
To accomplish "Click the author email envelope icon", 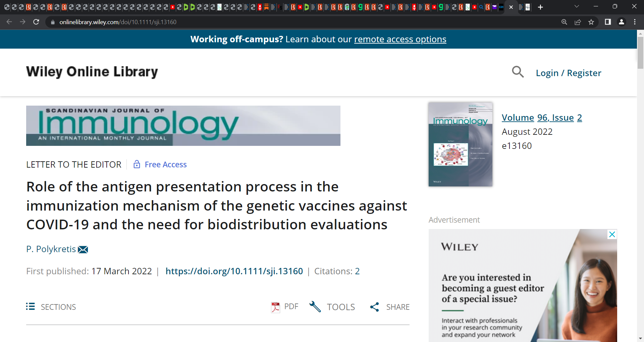I will (83, 249).
